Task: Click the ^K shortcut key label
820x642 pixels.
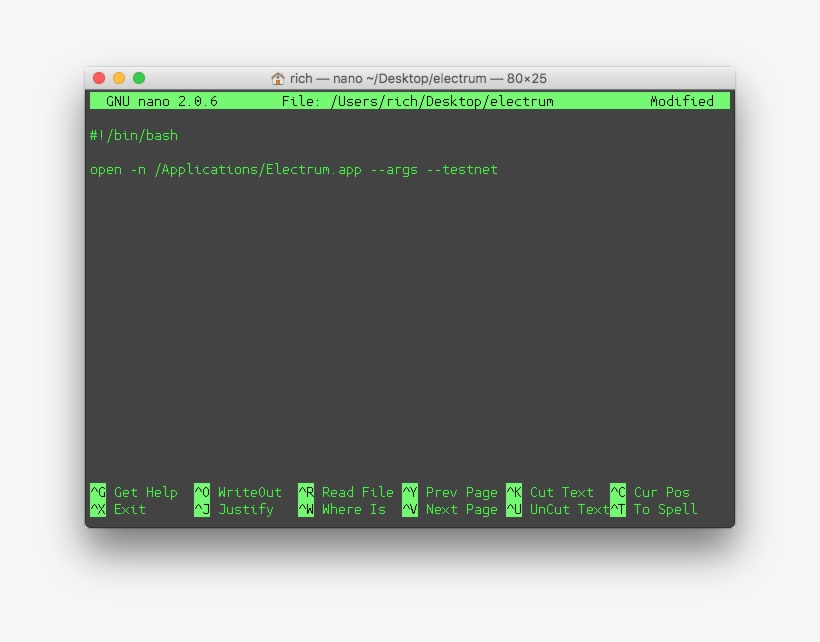Action: pos(514,492)
